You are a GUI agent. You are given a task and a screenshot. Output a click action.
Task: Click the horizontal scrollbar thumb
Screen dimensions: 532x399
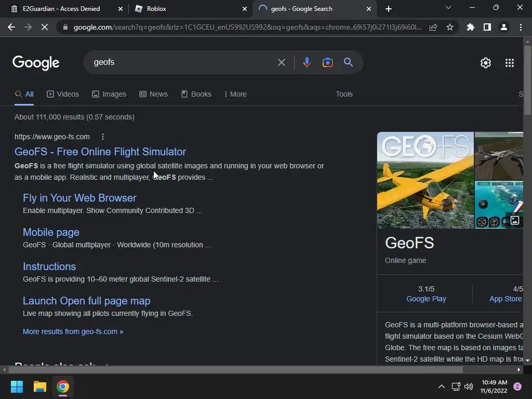coord(235,369)
